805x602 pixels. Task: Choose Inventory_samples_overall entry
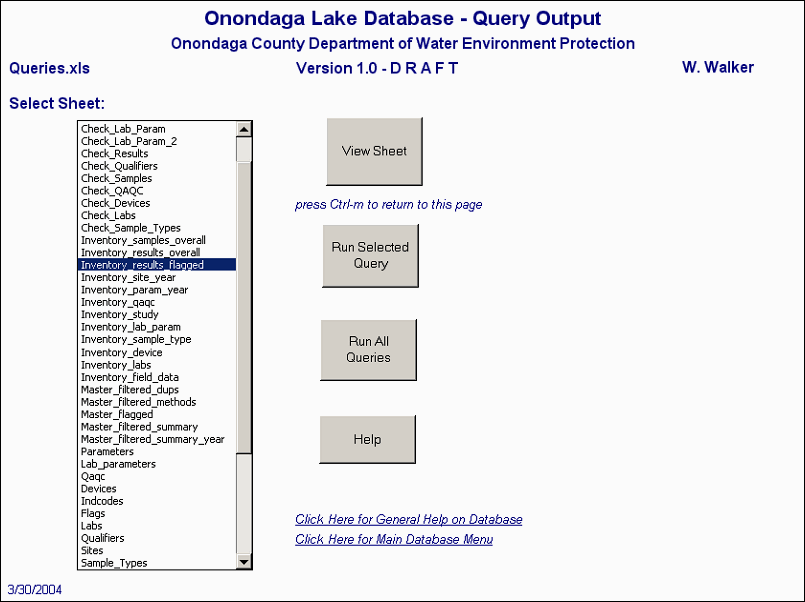point(157,240)
